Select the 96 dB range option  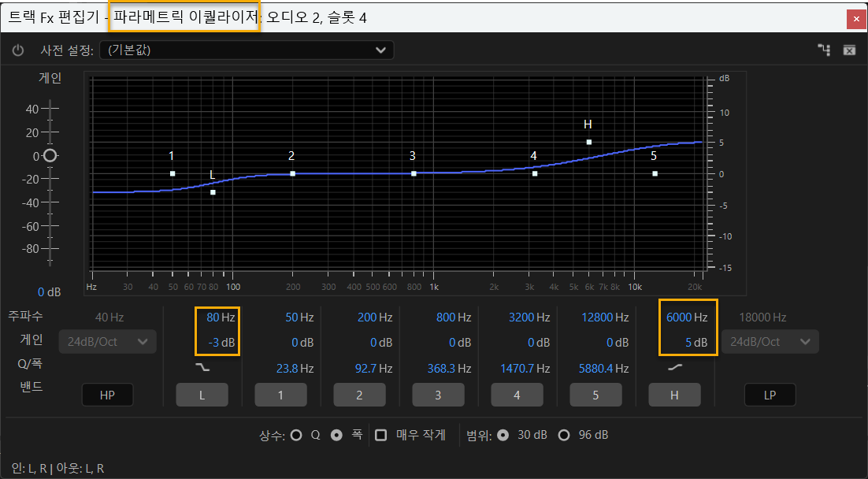click(x=563, y=435)
